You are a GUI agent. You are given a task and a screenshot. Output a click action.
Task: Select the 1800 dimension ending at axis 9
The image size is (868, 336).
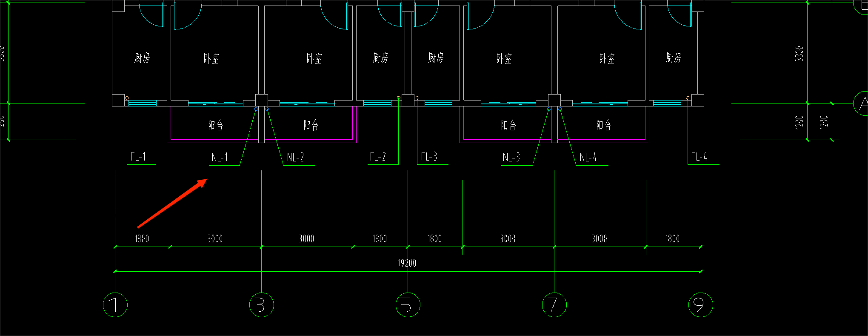coord(672,238)
